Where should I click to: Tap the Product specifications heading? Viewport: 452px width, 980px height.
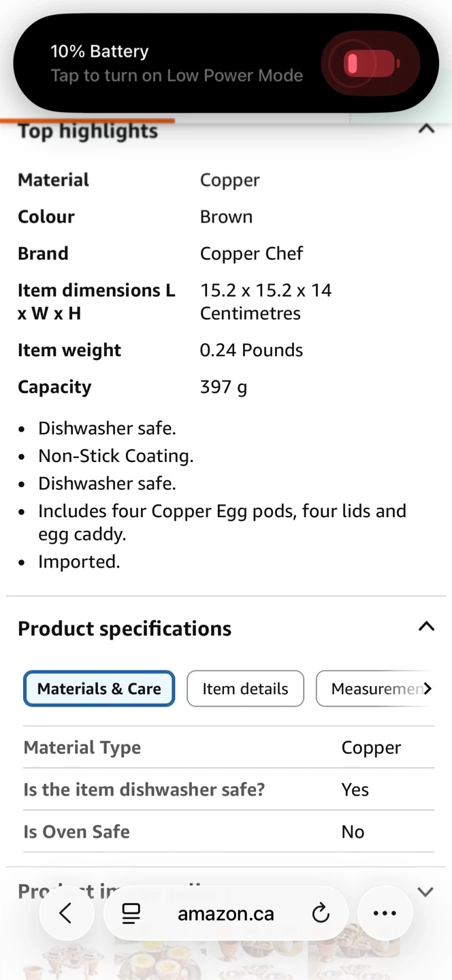(125, 629)
